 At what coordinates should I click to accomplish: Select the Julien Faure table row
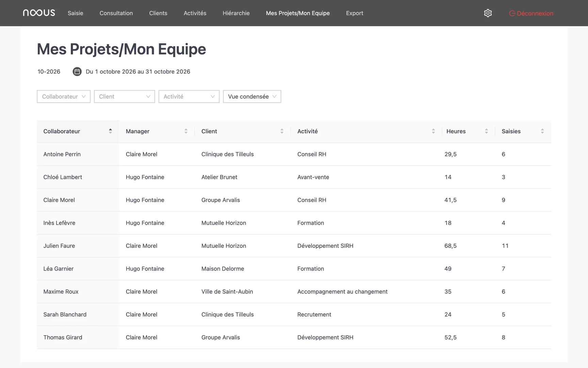[294, 246]
